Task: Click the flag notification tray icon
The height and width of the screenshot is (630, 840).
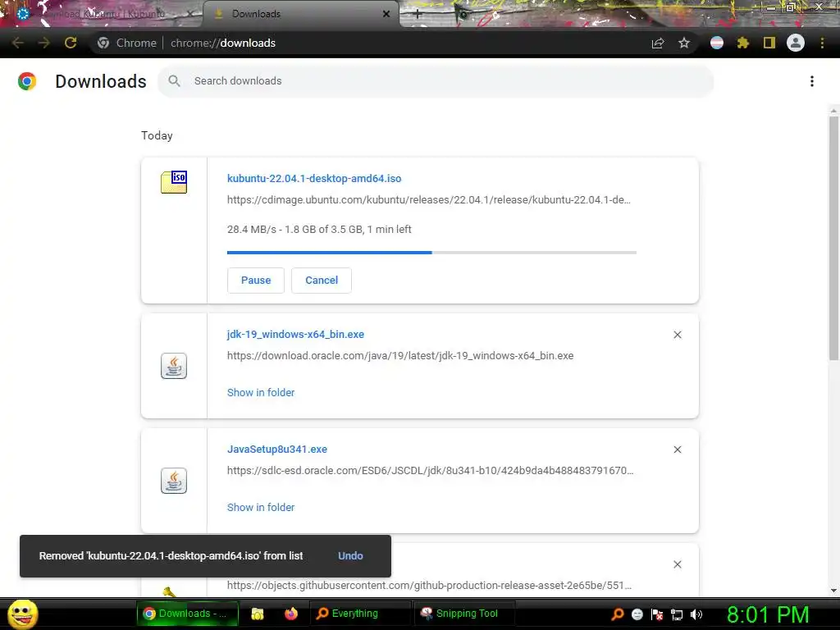Action: (657, 614)
